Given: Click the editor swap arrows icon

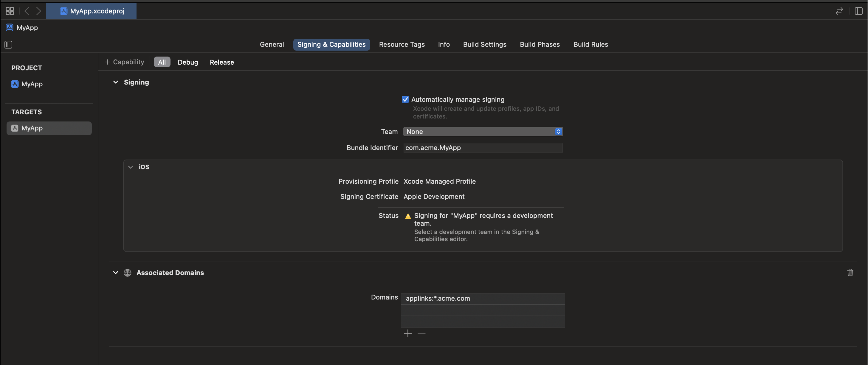Looking at the screenshot, I should [839, 11].
